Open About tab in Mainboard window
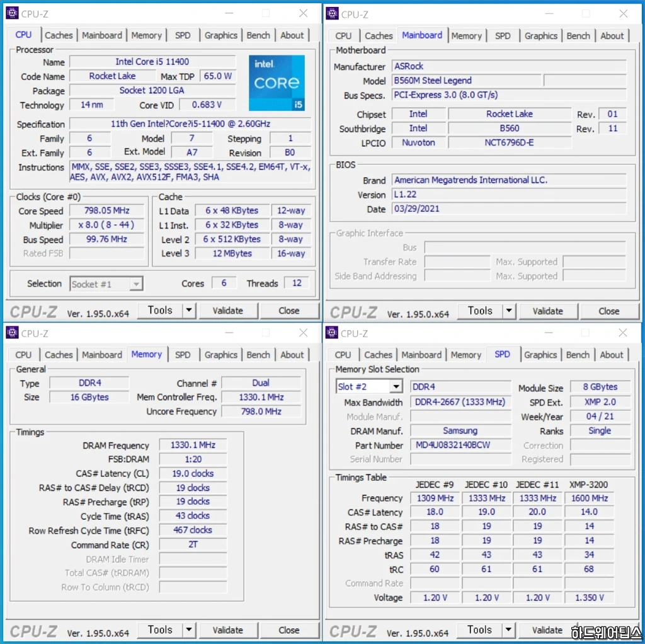645x644 pixels. tap(612, 36)
